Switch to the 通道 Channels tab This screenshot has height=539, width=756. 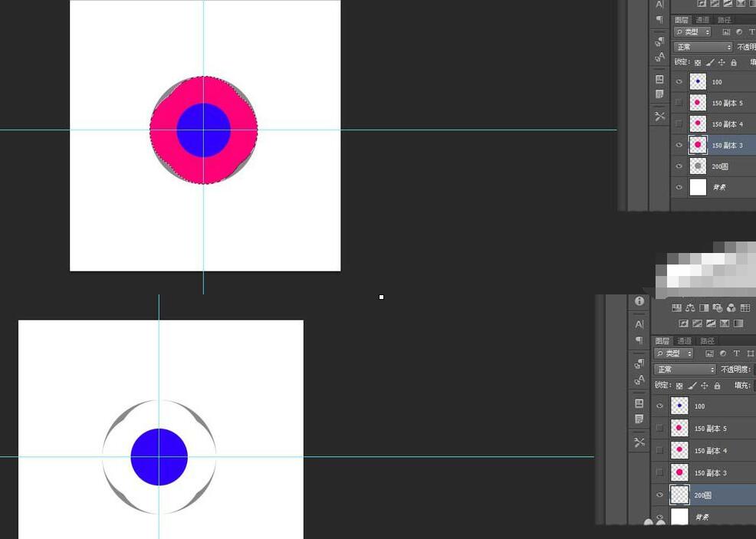tap(685, 340)
